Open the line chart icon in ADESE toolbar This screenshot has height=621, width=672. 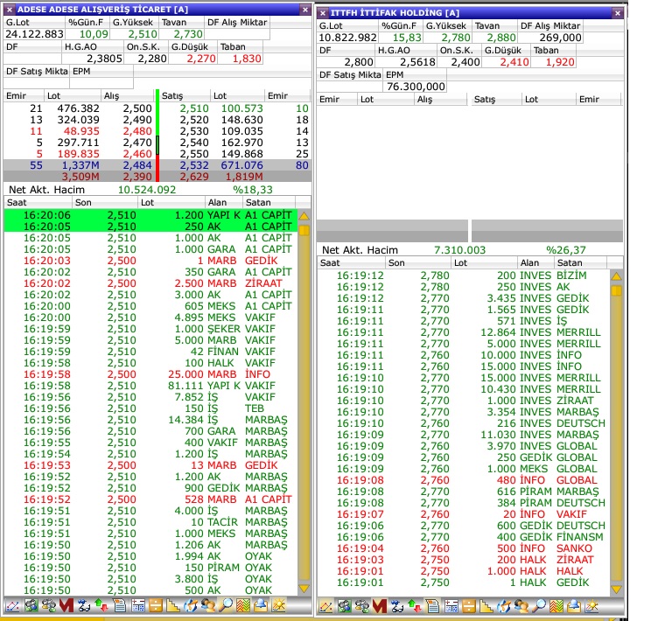point(12,605)
